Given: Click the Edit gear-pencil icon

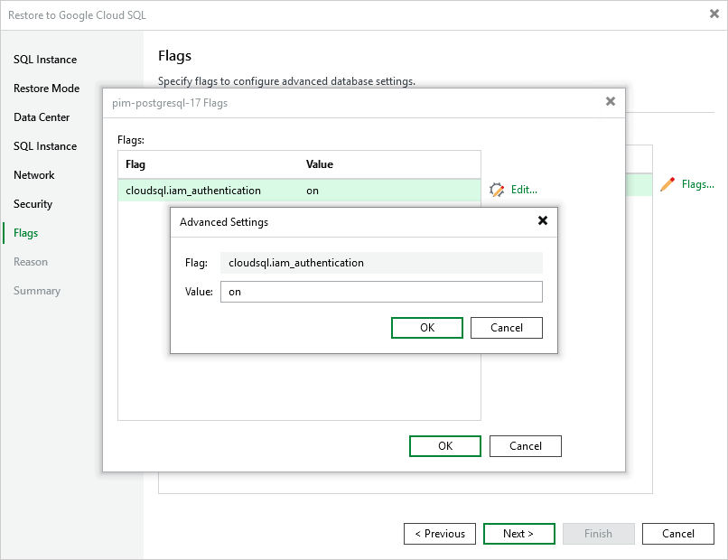Looking at the screenshot, I should (x=496, y=190).
